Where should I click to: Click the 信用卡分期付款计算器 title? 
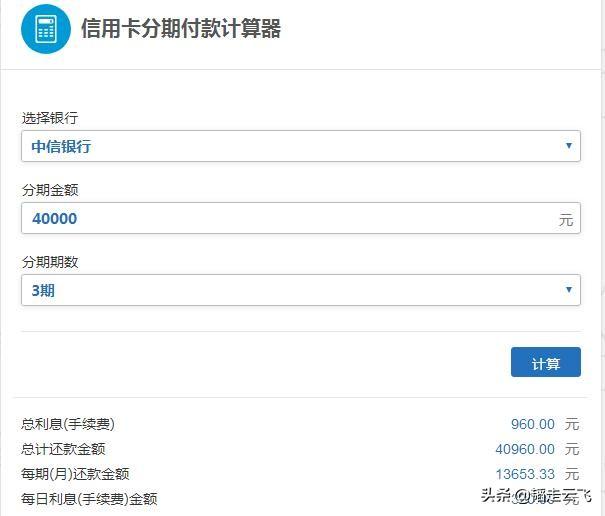coord(181,29)
